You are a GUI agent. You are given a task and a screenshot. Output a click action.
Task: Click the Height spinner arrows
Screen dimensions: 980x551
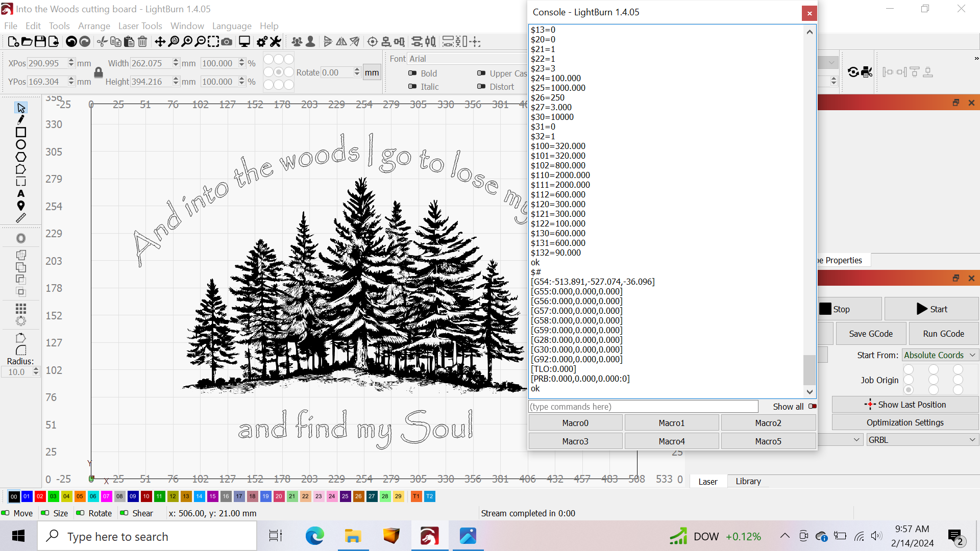click(x=176, y=82)
